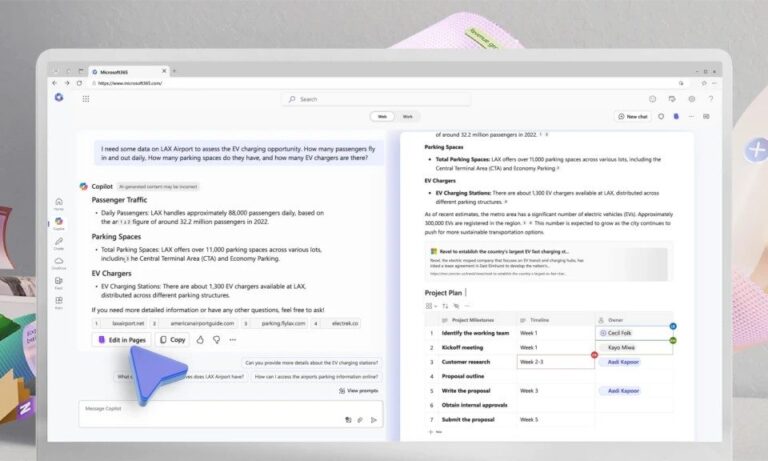Open Create pencil icon in sidebar
The height and width of the screenshot is (461, 768).
coord(59,243)
